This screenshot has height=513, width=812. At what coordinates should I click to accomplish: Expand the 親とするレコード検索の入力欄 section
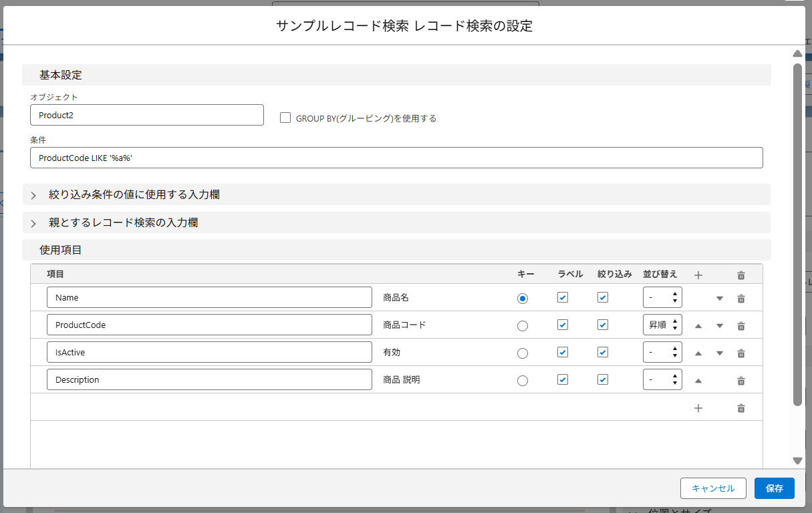coord(33,223)
